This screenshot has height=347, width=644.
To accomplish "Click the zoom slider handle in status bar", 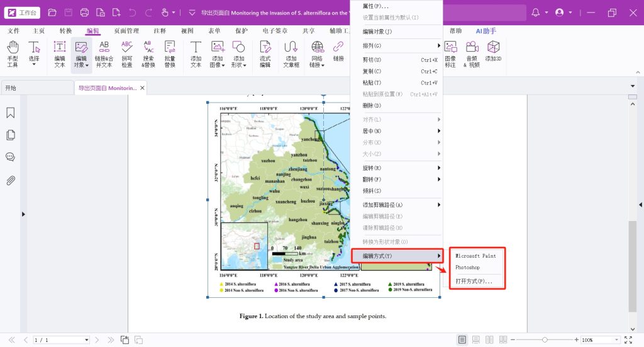I will coord(545,340).
